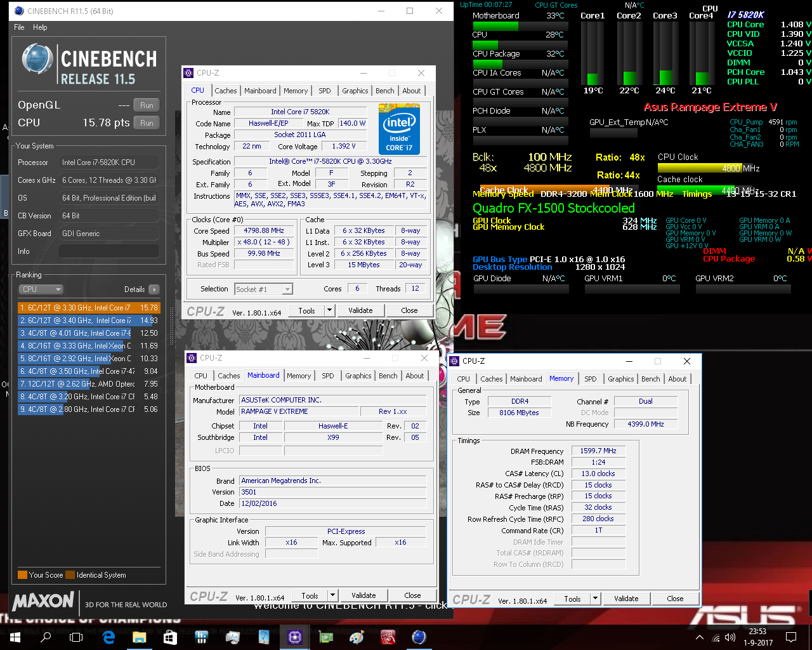Open the Action Center notification icon
Image resolution: width=812 pixels, height=650 pixels.
(x=791, y=637)
